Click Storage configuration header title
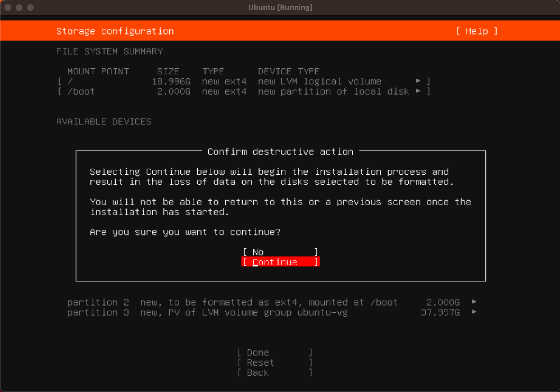The width and height of the screenshot is (560, 392). 115,31
